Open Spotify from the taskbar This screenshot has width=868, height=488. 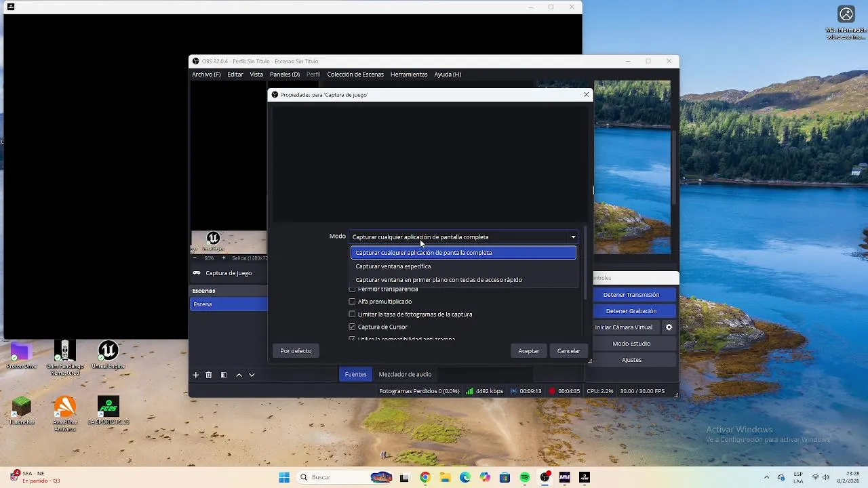(x=525, y=477)
